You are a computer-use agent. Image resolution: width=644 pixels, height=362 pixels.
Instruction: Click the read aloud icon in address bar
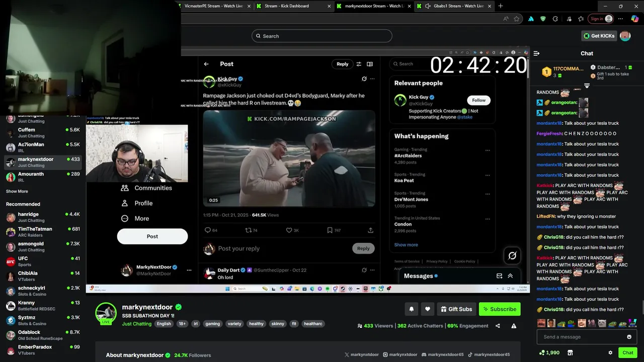coord(506,19)
